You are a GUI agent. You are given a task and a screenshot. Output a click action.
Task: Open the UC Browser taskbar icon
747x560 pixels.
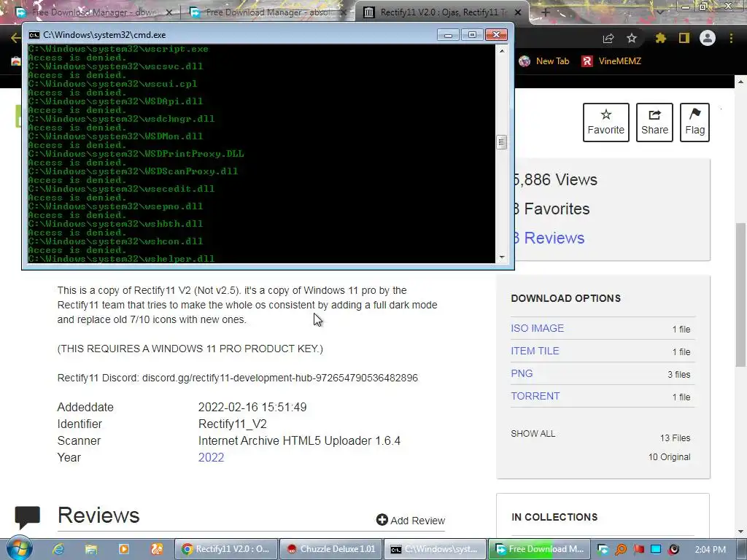pyautogui.click(x=157, y=549)
